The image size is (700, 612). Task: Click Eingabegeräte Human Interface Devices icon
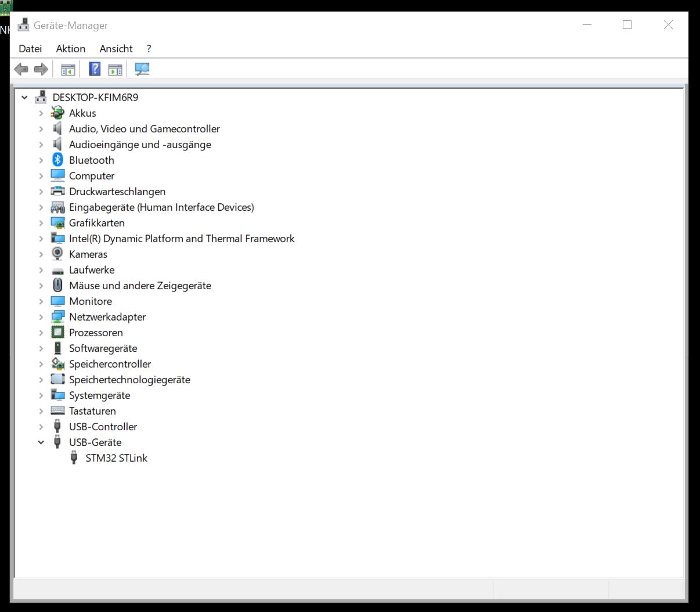[x=57, y=207]
